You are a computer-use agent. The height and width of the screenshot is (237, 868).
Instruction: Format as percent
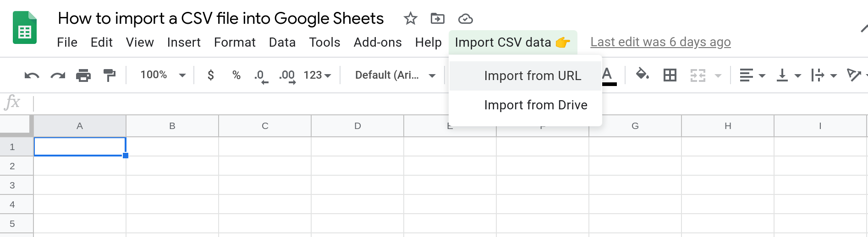(x=236, y=75)
